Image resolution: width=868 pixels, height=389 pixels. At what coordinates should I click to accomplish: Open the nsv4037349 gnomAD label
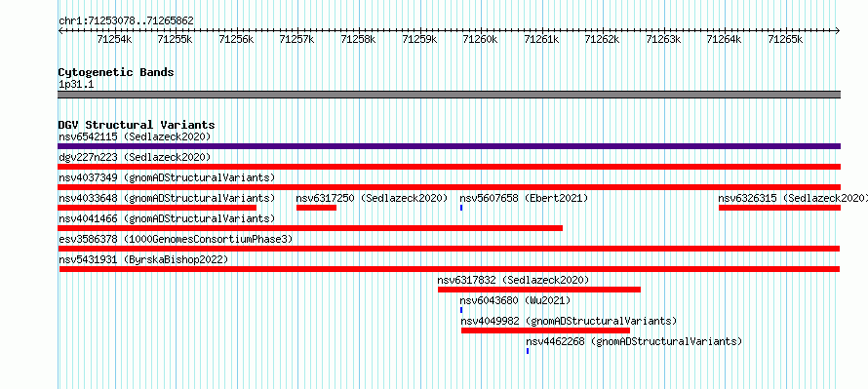click(x=167, y=177)
